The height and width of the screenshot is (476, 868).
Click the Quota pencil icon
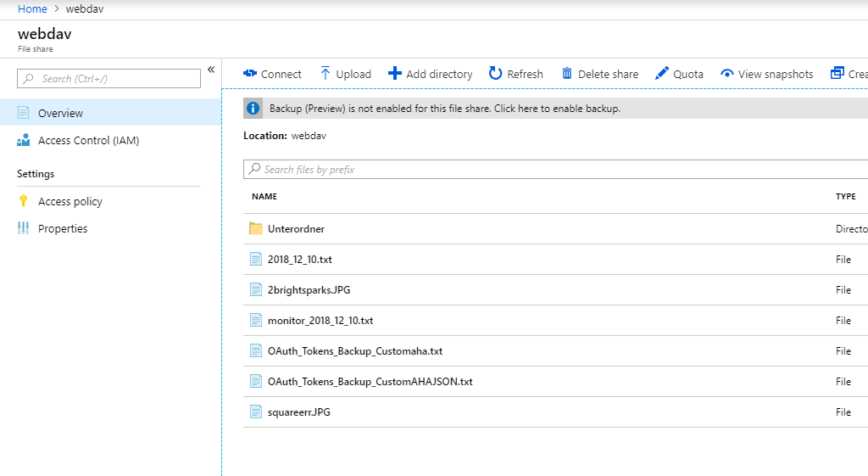point(662,74)
